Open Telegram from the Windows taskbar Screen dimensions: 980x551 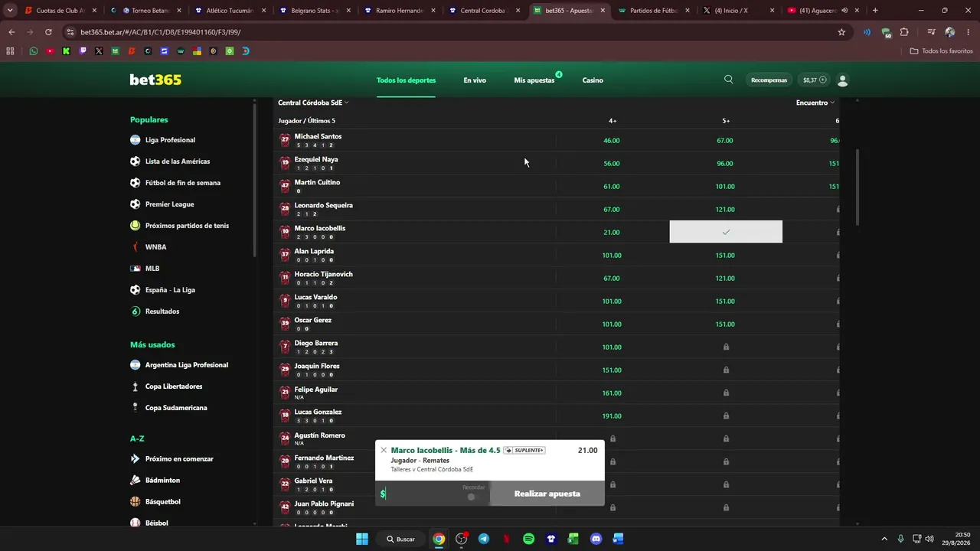(x=484, y=539)
